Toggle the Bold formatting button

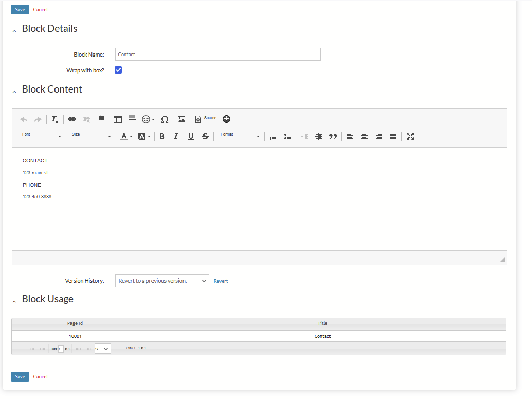point(162,136)
